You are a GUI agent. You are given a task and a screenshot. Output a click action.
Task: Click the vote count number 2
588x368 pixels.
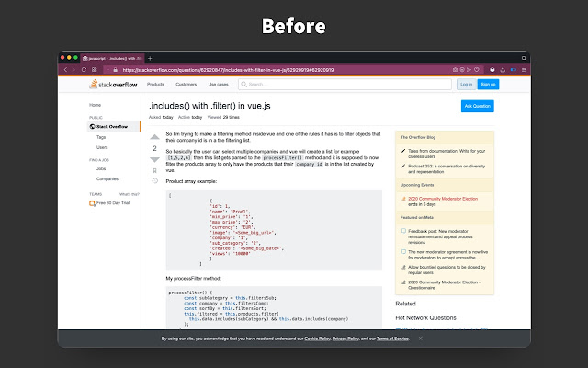pyautogui.click(x=154, y=148)
